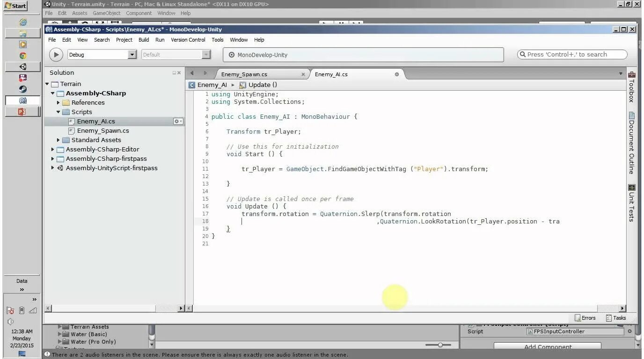The width and height of the screenshot is (644, 359).
Task: Click the Assembly-UnityScript-firstpass Unity icon
Action: (60, 168)
